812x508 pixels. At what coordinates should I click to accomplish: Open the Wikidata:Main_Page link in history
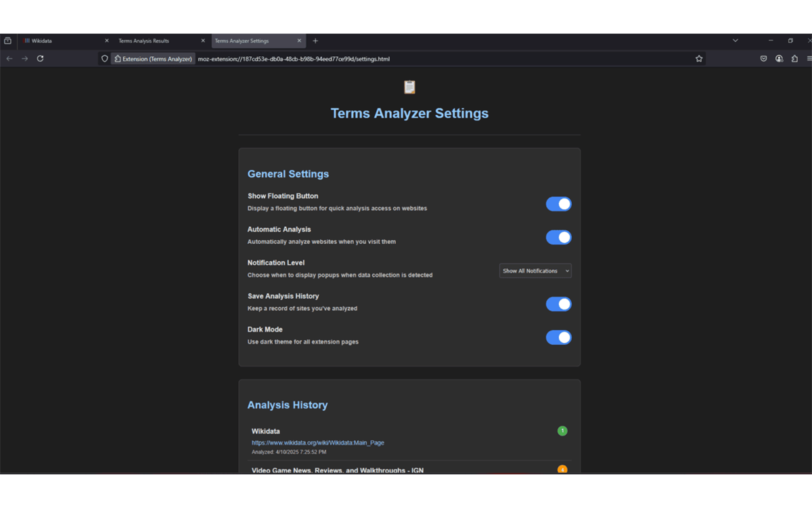[317, 442]
